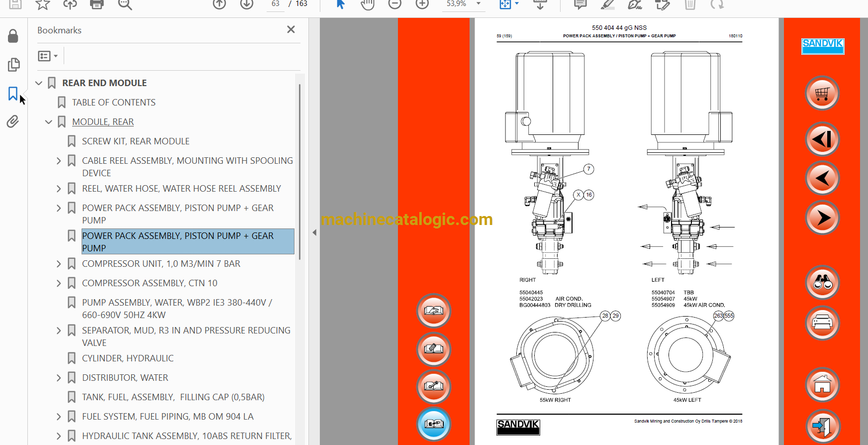Click the upload cloud icon in the toolbar
The height and width of the screenshot is (445, 868).
click(70, 4)
